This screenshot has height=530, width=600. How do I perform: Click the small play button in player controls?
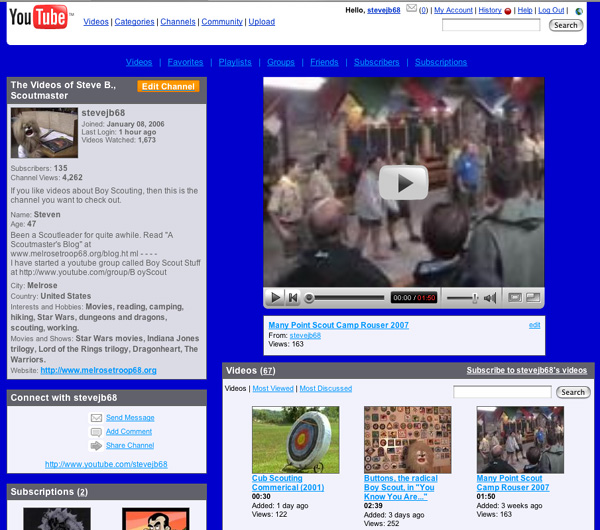[x=275, y=297]
